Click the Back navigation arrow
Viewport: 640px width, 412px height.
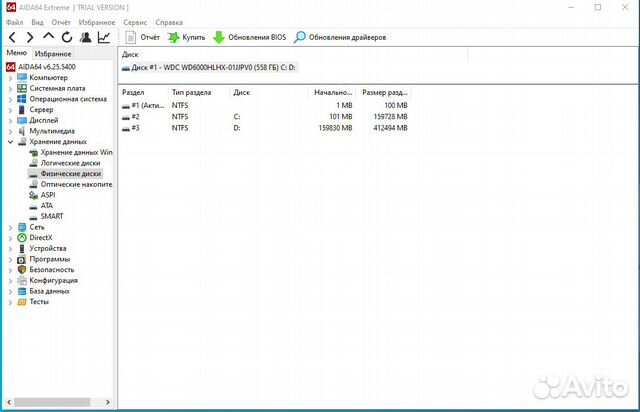click(x=12, y=38)
